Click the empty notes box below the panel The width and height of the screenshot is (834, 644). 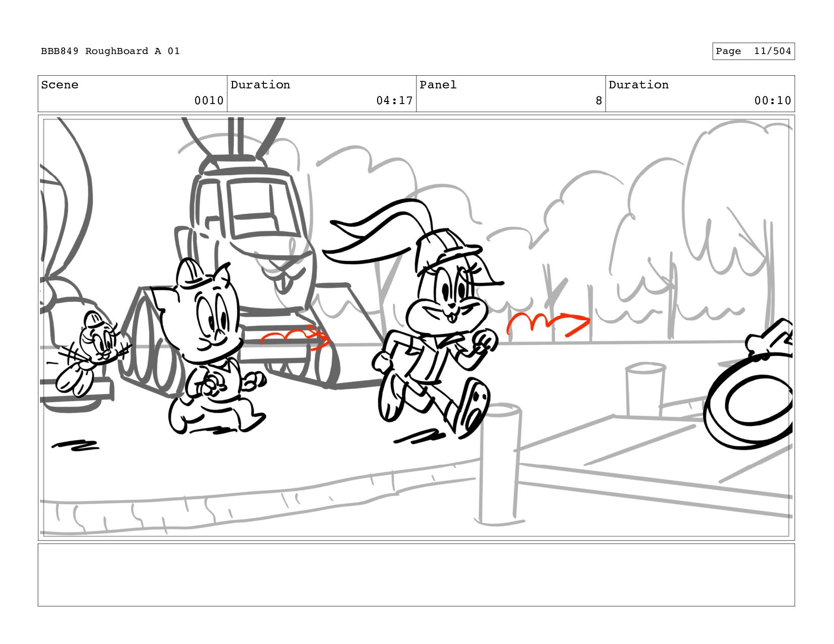click(416, 575)
